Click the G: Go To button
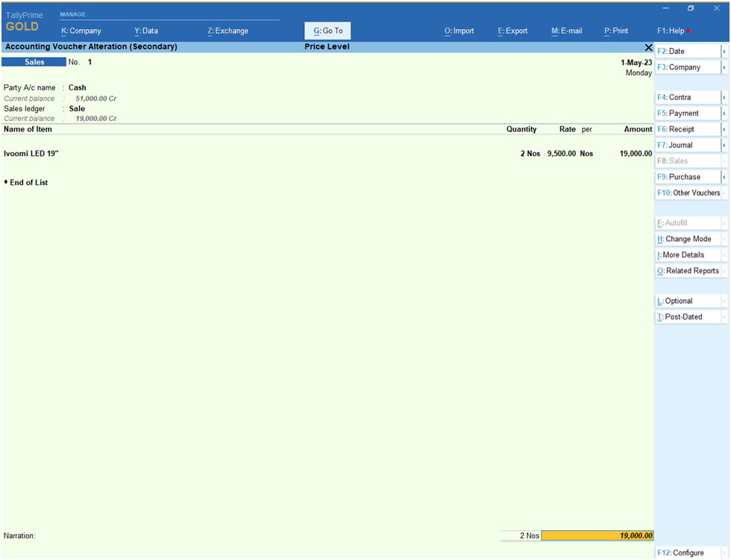This screenshot has height=560, width=731. click(x=328, y=31)
